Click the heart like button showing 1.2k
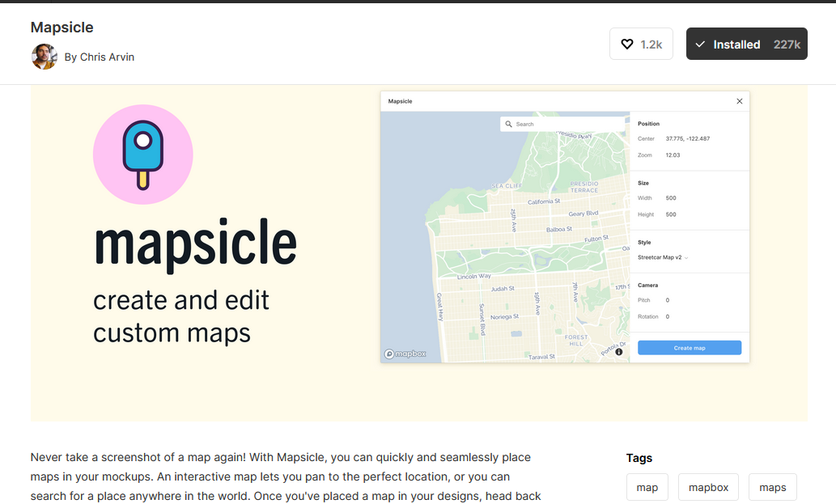The image size is (836, 504). (x=641, y=44)
